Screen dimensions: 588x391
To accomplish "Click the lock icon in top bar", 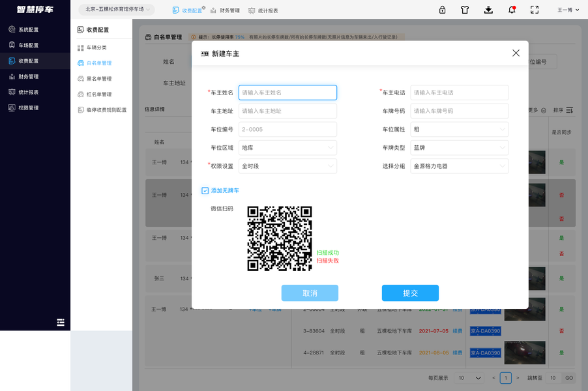I will [442, 10].
